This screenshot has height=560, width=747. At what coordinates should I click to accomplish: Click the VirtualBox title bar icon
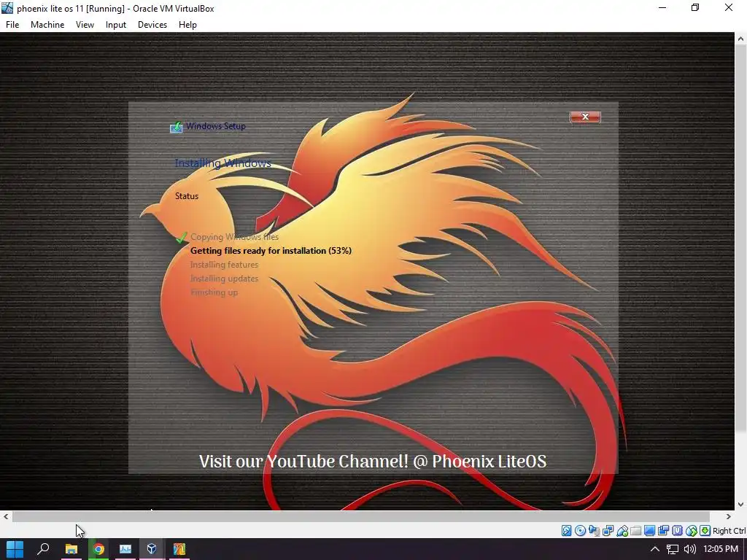pos(7,8)
